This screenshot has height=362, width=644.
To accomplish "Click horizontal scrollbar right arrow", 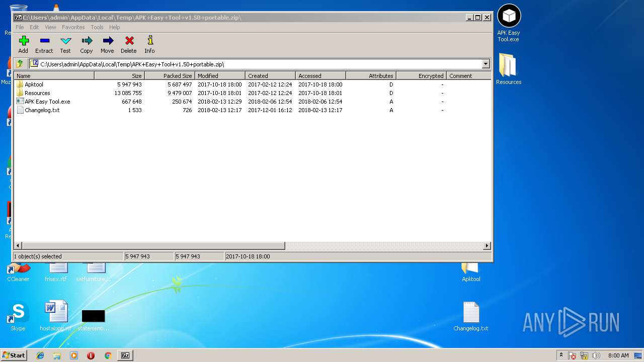I will pos(487,246).
